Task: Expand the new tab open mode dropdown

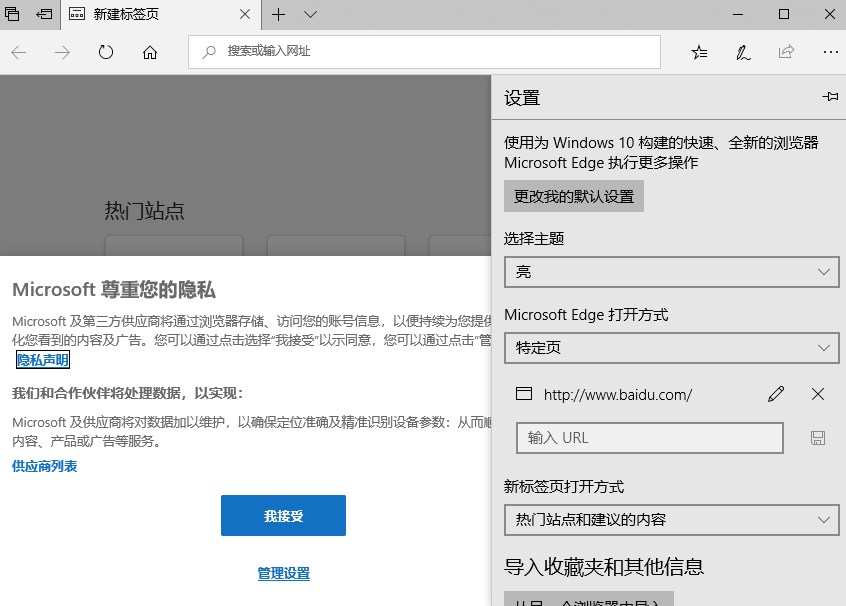Action: click(x=671, y=520)
